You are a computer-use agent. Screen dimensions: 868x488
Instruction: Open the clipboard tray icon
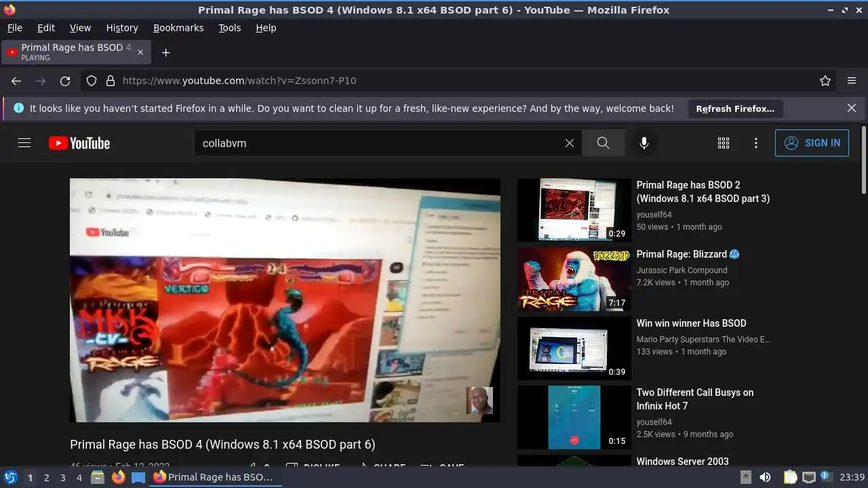tap(790, 477)
